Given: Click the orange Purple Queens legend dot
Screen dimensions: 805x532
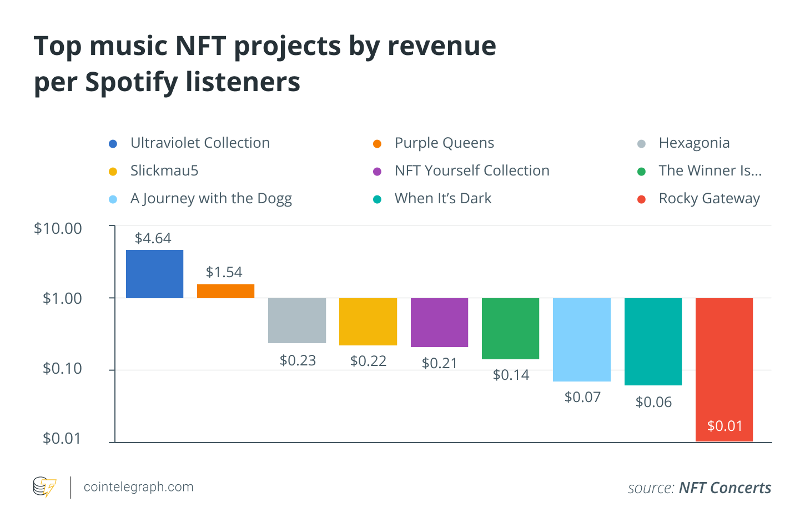Looking at the screenshot, I should click(378, 144).
